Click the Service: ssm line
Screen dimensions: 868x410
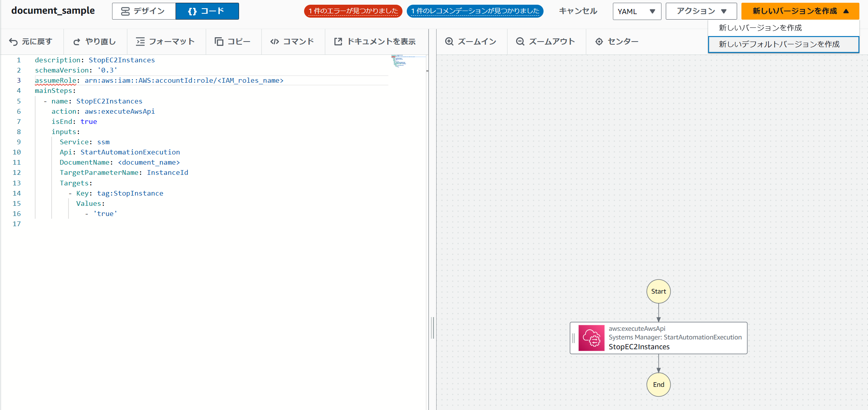click(85, 142)
